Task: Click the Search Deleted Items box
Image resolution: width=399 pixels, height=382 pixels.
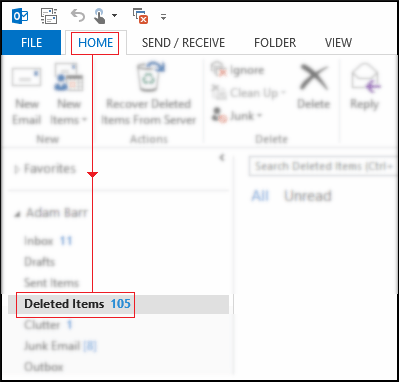Action: (x=323, y=166)
